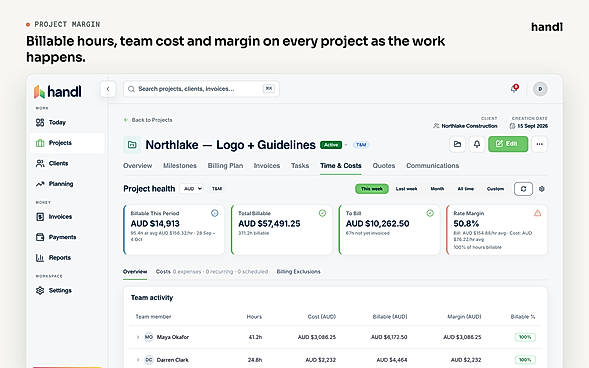Switch to the Milestones tab
This screenshot has width=589, height=368.
coord(180,166)
